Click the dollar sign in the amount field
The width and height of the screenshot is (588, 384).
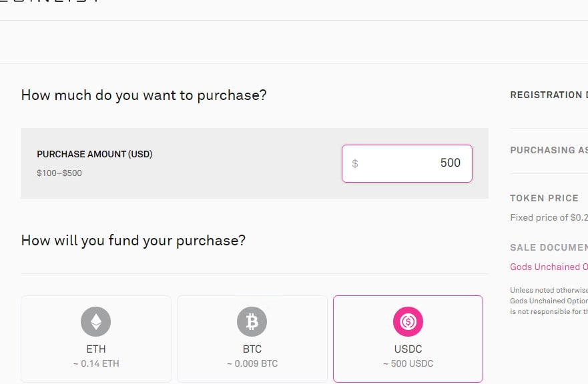tap(355, 163)
